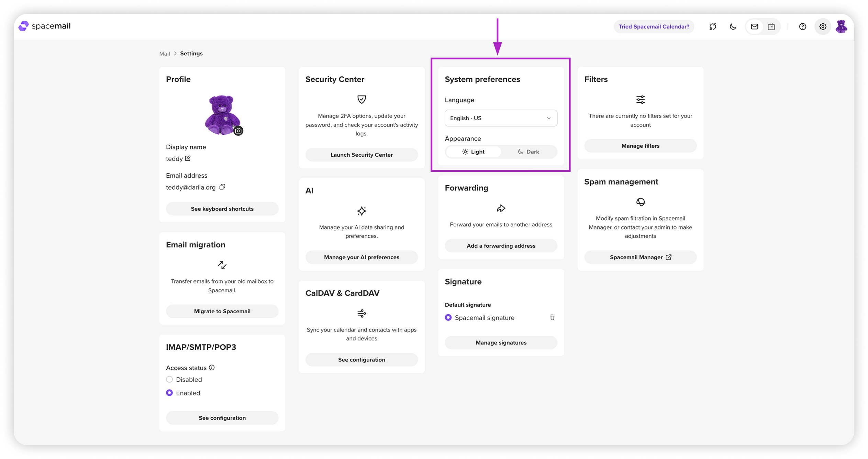
Task: Choose Spacemail signature as default
Action: [448, 317]
